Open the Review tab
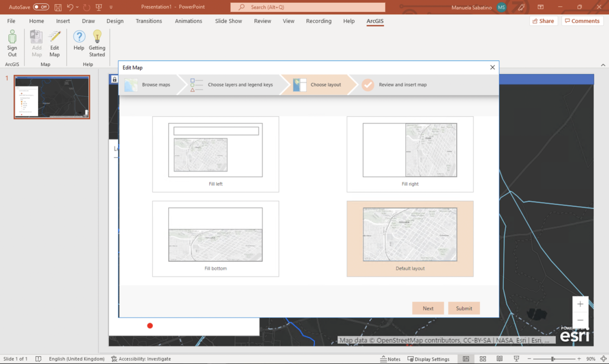Screen dimensions: 609x364 click(x=262, y=21)
